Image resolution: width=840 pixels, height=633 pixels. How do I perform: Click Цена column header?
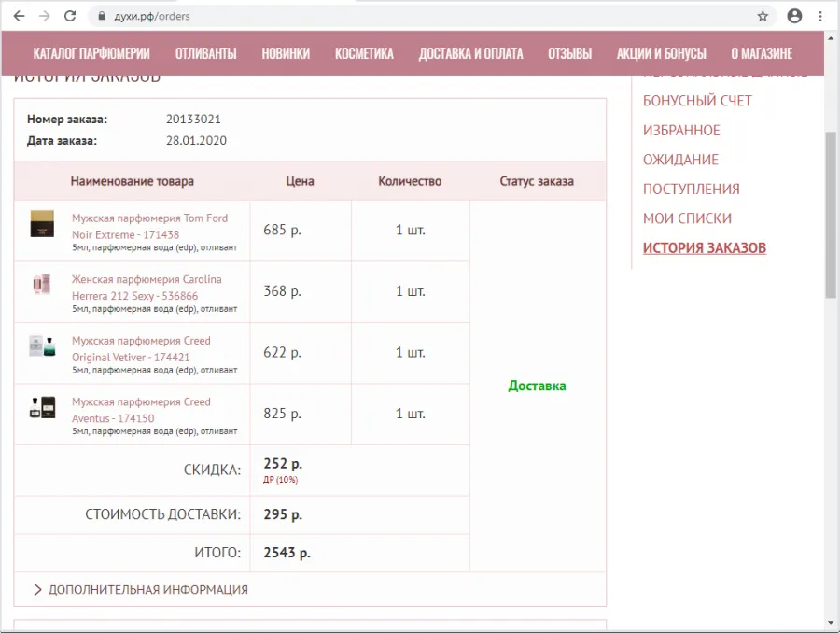pos(300,181)
